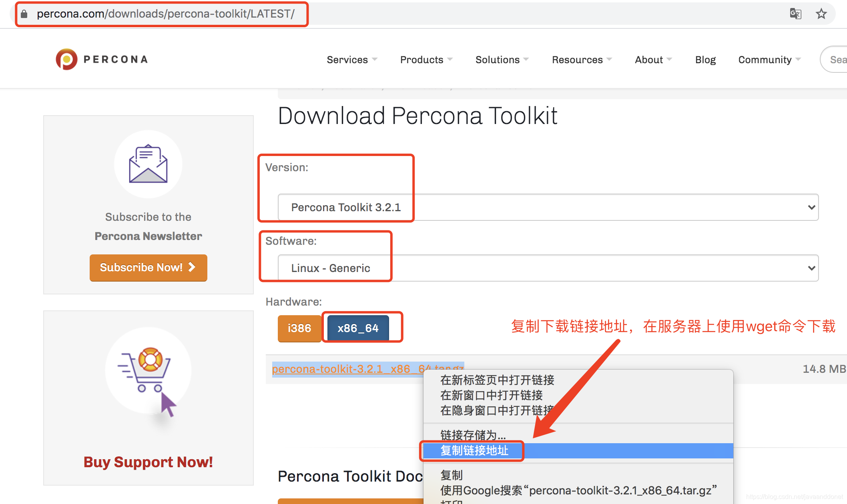
Task: Open the Version dropdown showing Percona Toolkit 3.2.1
Action: [x=548, y=207]
